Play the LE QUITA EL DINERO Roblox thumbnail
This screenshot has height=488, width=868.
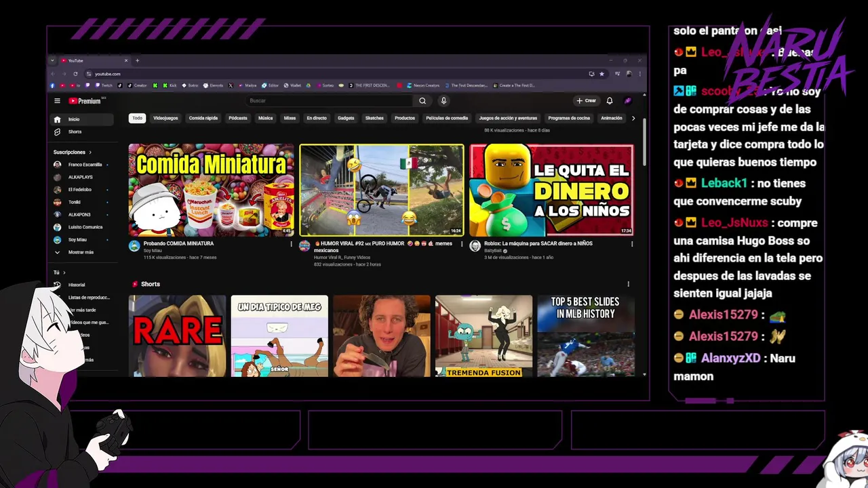pyautogui.click(x=552, y=190)
